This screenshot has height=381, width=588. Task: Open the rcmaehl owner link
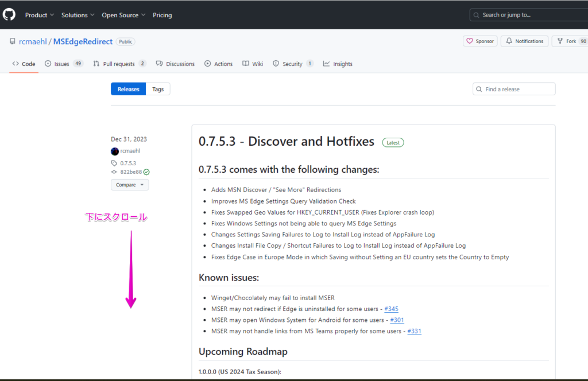tap(33, 41)
